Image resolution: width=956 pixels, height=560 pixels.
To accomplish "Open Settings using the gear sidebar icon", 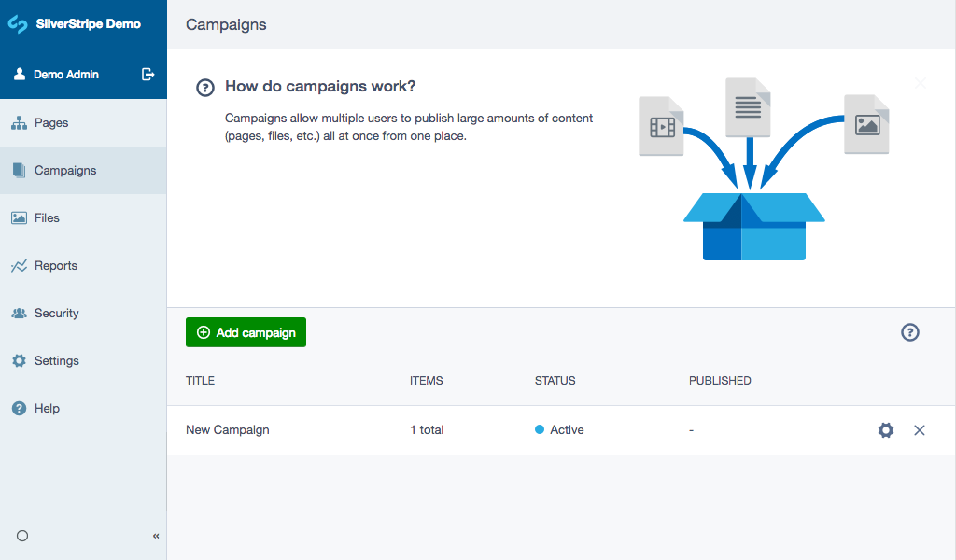I will tap(21, 360).
